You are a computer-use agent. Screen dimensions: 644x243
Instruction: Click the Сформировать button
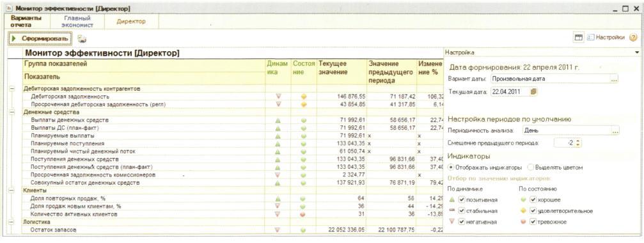[x=40, y=38]
